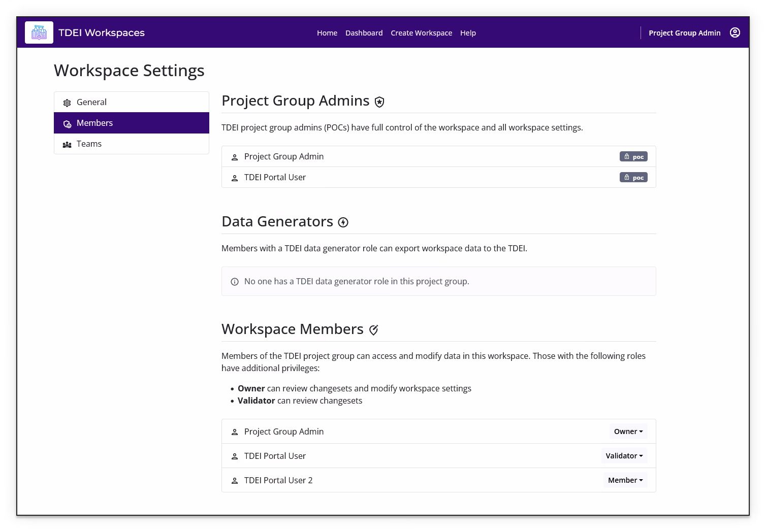Click the info icon in the no data generator notice
766x532 pixels.
235,282
